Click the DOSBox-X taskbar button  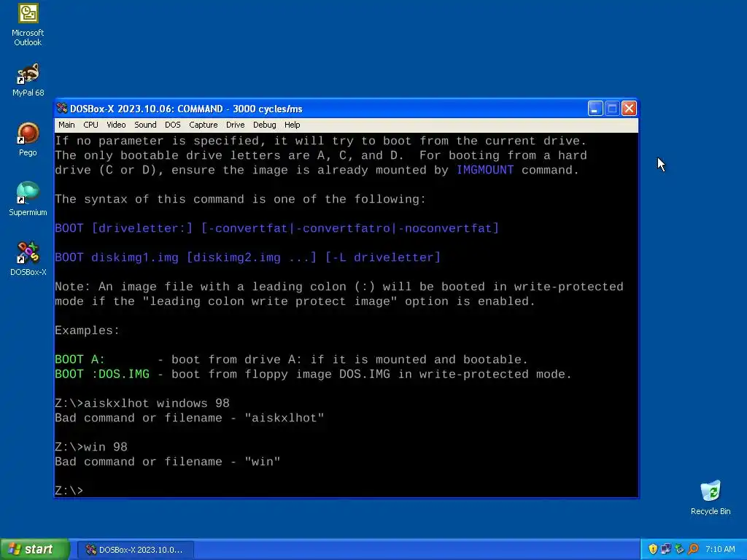(135, 550)
